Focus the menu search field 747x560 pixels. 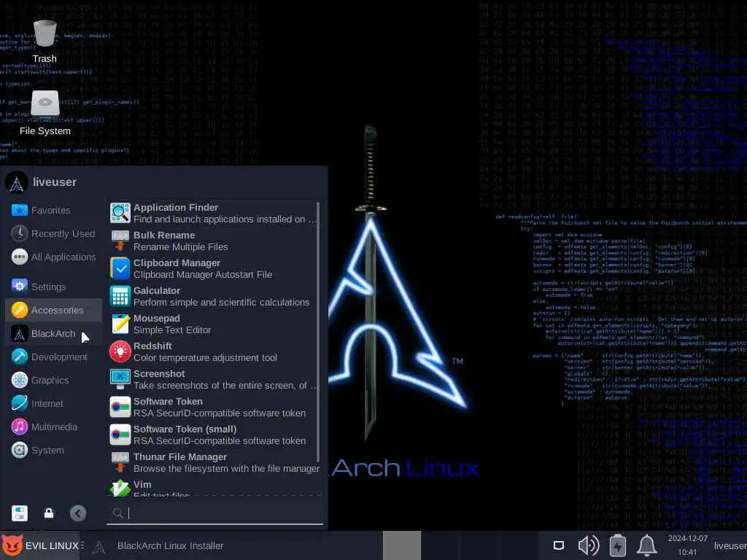click(214, 513)
